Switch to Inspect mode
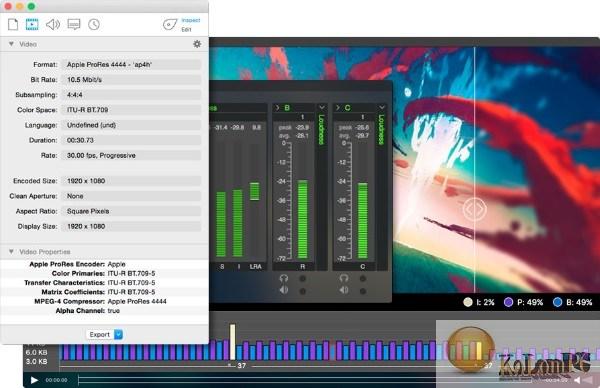This screenshot has height=388, width=600. point(191,20)
